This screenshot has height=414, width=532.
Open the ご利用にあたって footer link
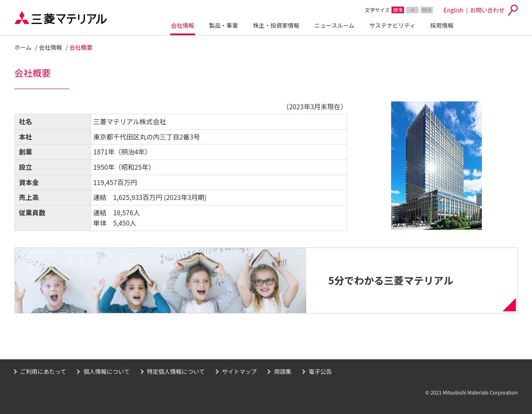(x=43, y=372)
